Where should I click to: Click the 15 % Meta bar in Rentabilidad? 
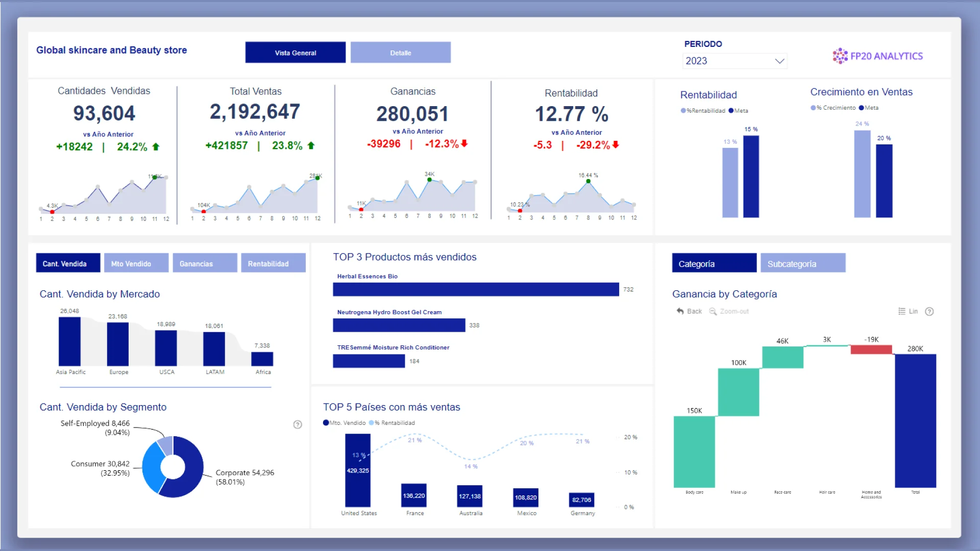pos(751,177)
